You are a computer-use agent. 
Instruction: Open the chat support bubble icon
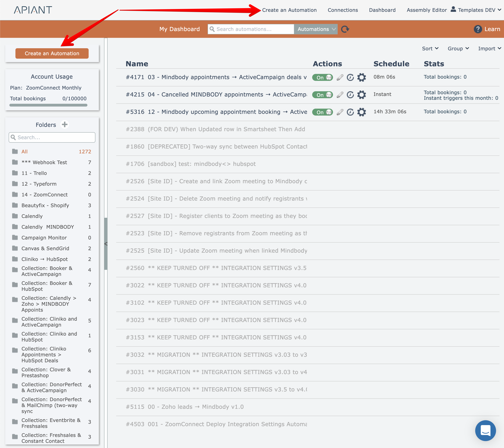point(485,430)
